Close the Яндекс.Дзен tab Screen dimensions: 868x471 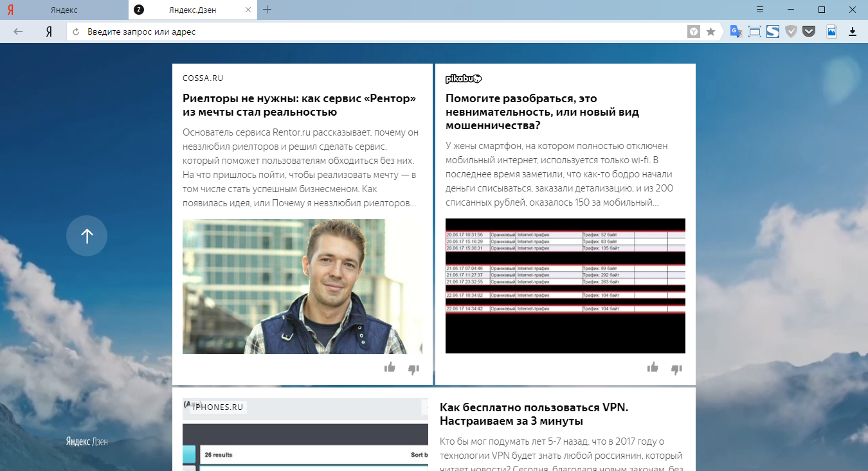click(x=249, y=10)
